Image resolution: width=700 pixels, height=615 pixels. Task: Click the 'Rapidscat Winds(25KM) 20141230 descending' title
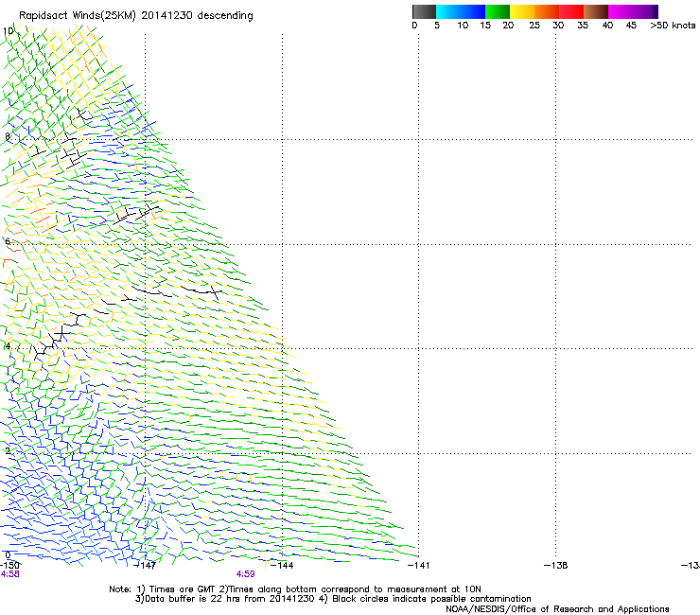coord(135,16)
